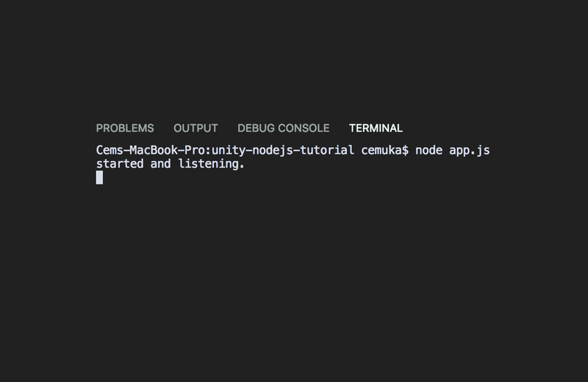Viewport: 588px width, 382px height.
Task: Click "Cems" at the prompt's start
Action: pyautogui.click(x=110, y=151)
